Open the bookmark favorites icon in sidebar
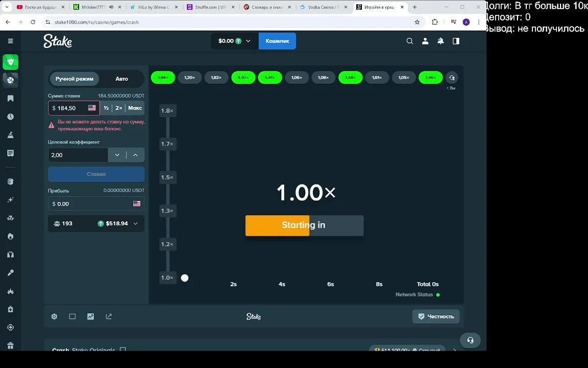588x368 pixels. [x=11, y=98]
